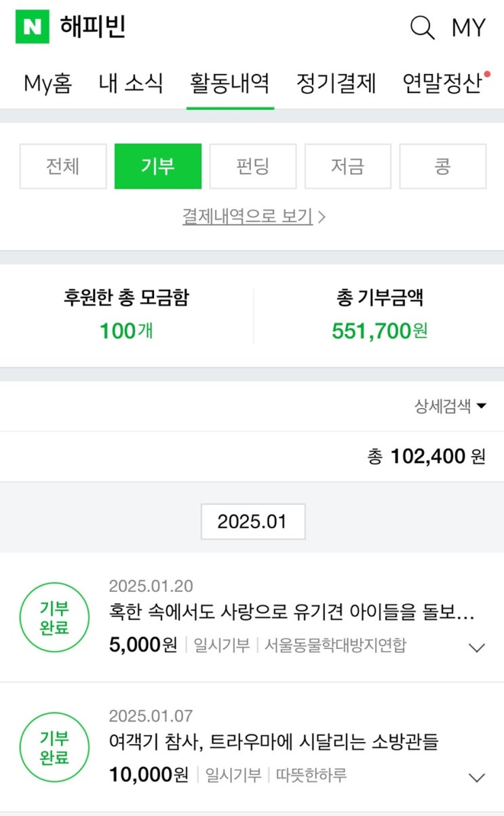The height and width of the screenshot is (816, 504).
Task: Expand the 상세검색 dropdown
Action: 450,407
